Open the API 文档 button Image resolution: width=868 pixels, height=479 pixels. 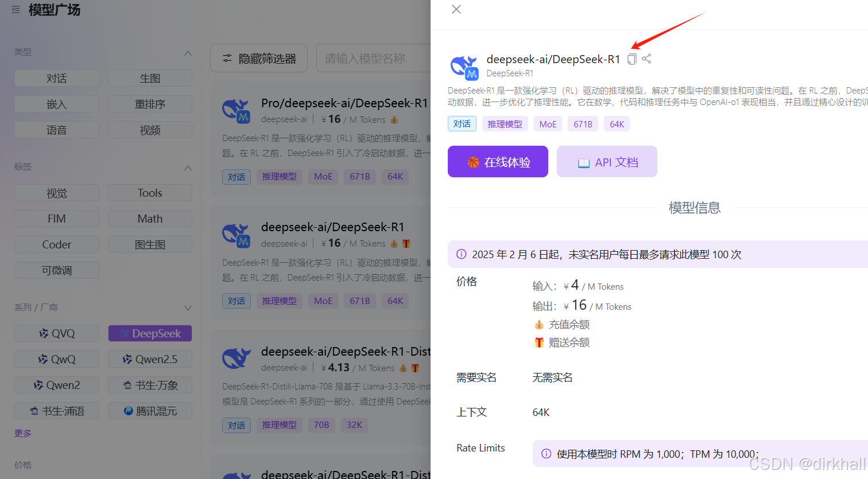pyautogui.click(x=607, y=162)
